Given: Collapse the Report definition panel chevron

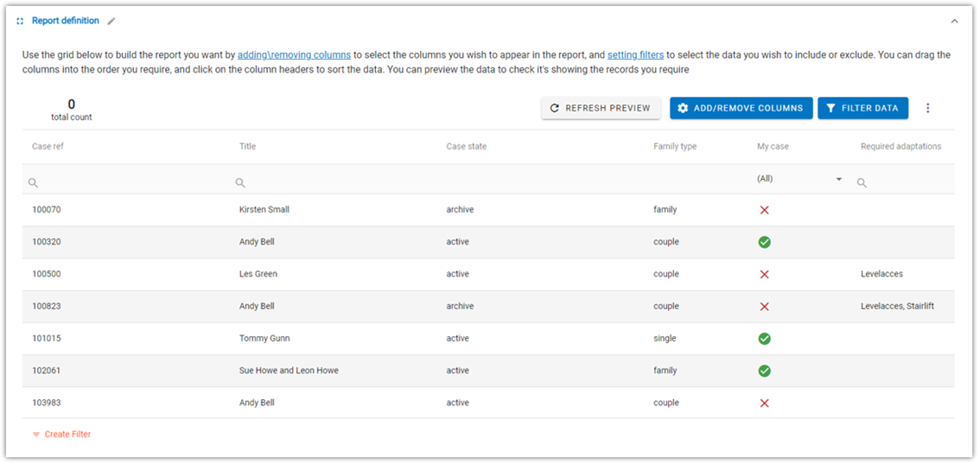Looking at the screenshot, I should tap(954, 22).
